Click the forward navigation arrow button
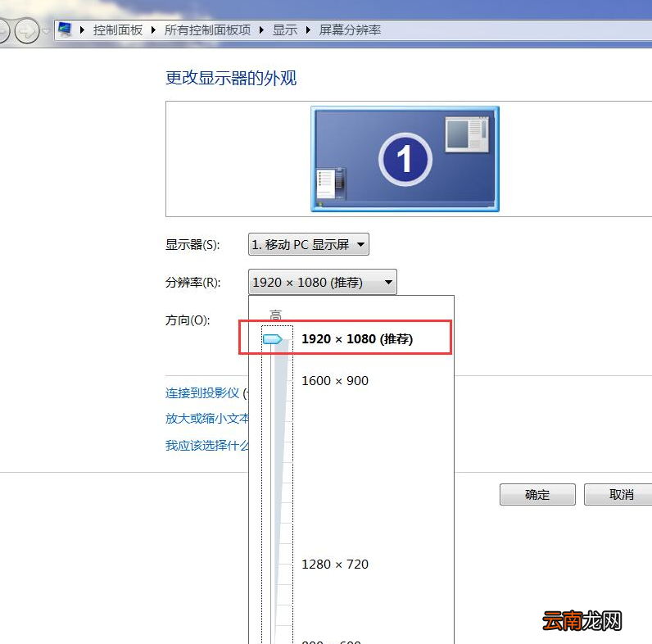 (x=27, y=30)
